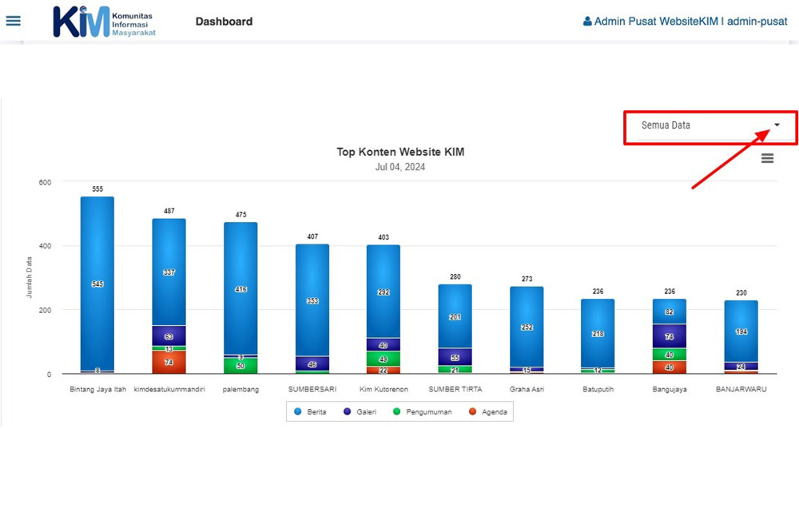The image size is (799, 532).
Task: Click Kim Kutorenon green Pengumuman segment
Action: [x=384, y=359]
